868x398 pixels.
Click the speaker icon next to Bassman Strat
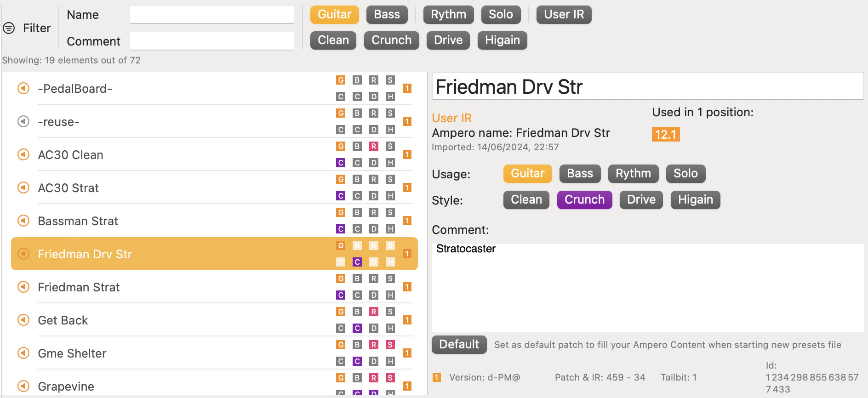click(x=23, y=221)
